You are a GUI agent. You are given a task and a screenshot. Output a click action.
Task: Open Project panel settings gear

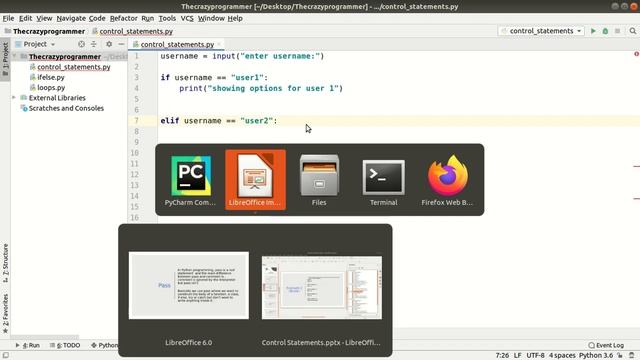click(109, 44)
